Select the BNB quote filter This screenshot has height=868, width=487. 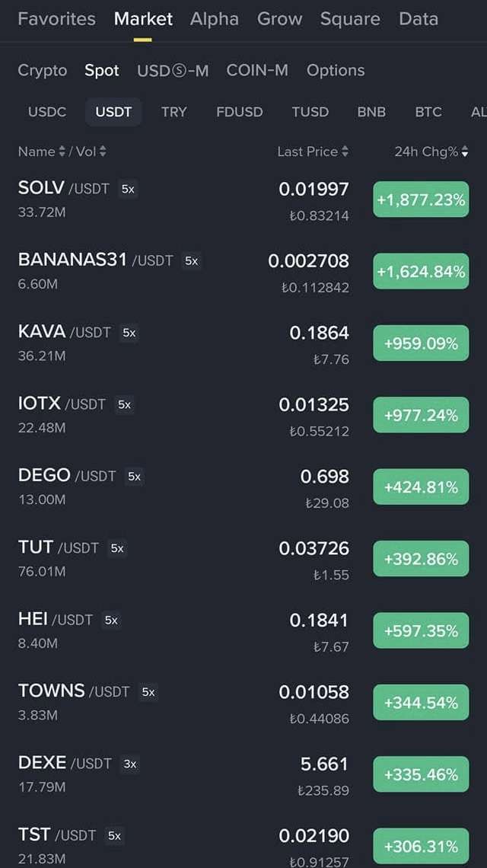[x=371, y=112]
